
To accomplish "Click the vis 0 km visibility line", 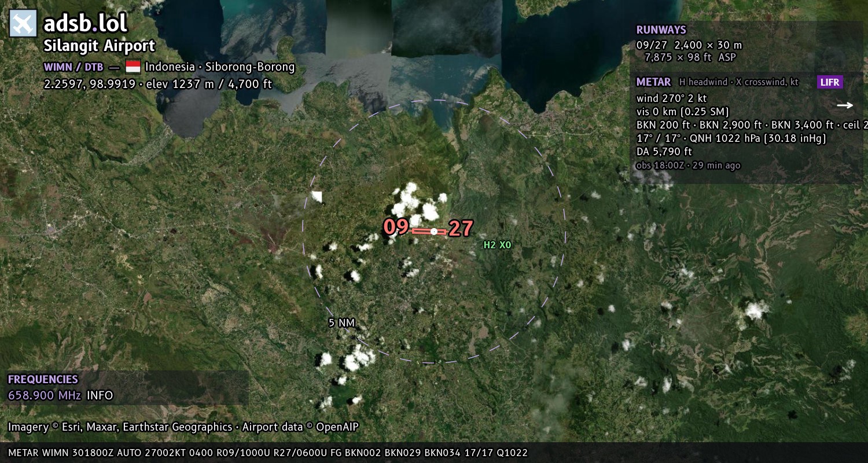I will click(683, 112).
